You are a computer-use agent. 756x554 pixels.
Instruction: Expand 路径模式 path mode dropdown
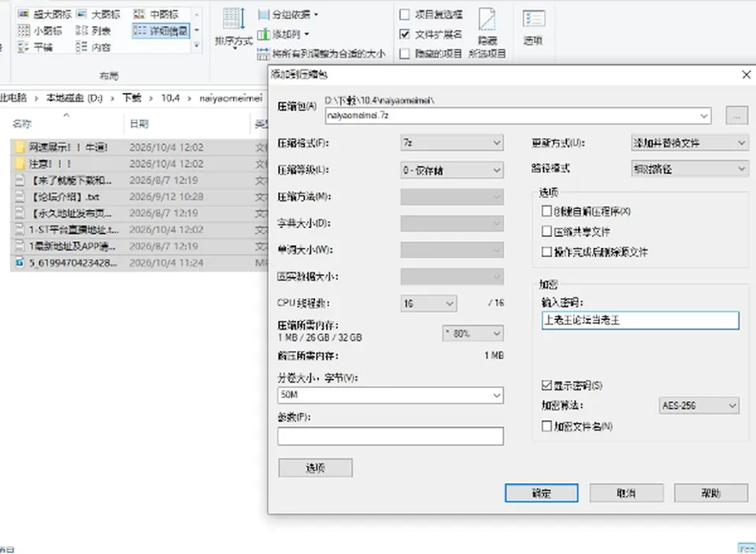[x=690, y=168]
